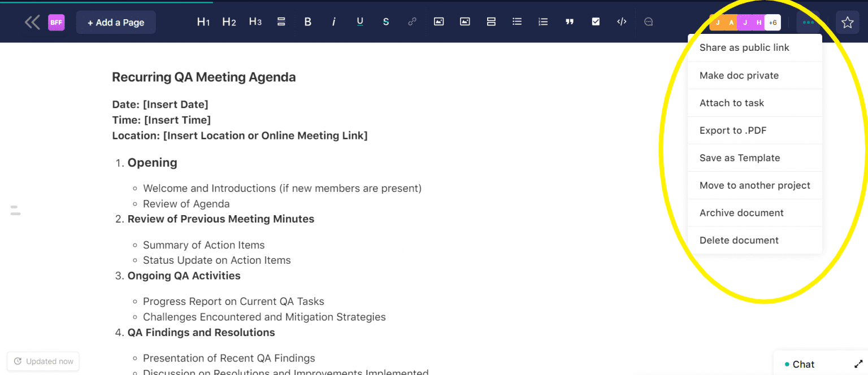Favorite this doc via the star icon

(847, 22)
